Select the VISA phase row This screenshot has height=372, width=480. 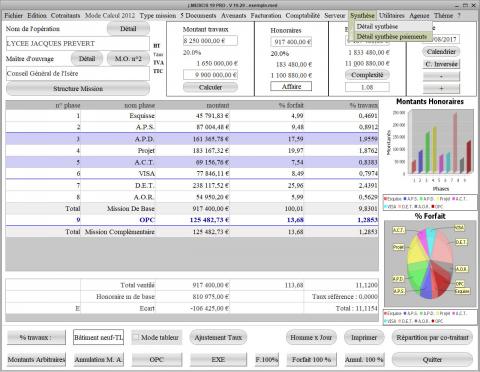192,174
